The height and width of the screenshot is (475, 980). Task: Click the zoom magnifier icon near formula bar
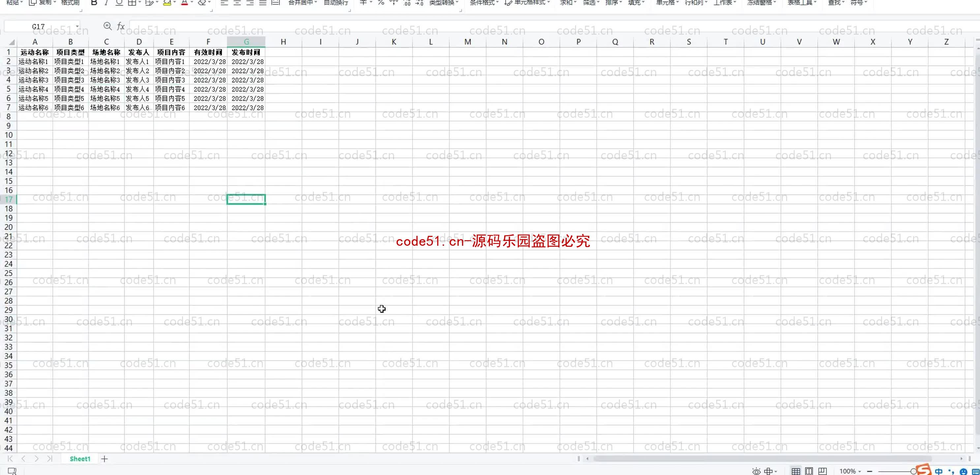108,26
